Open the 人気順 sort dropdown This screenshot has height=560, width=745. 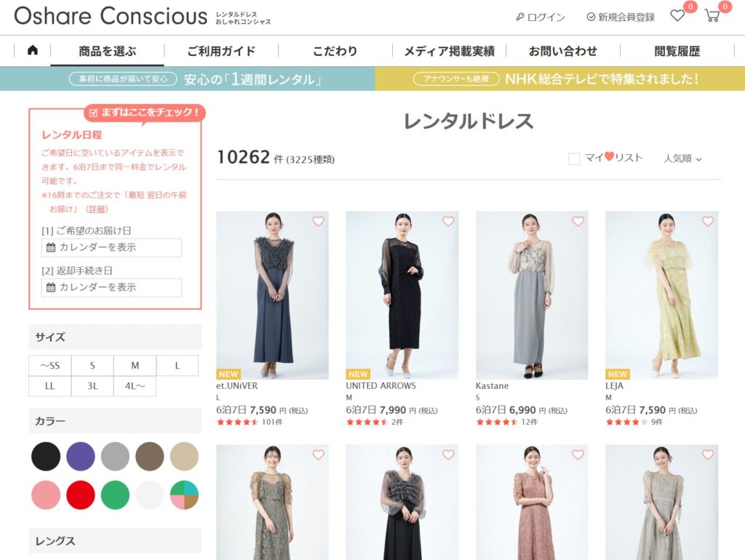coord(682,159)
